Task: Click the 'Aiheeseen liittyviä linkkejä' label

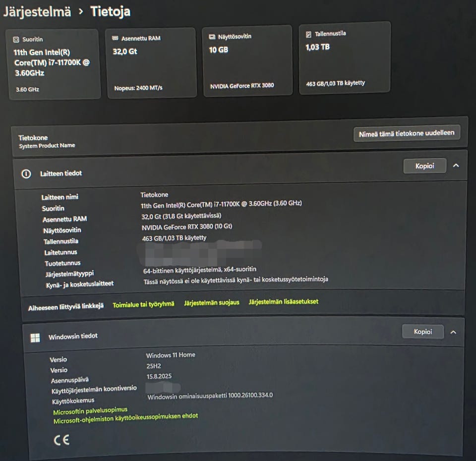Action: point(66,307)
